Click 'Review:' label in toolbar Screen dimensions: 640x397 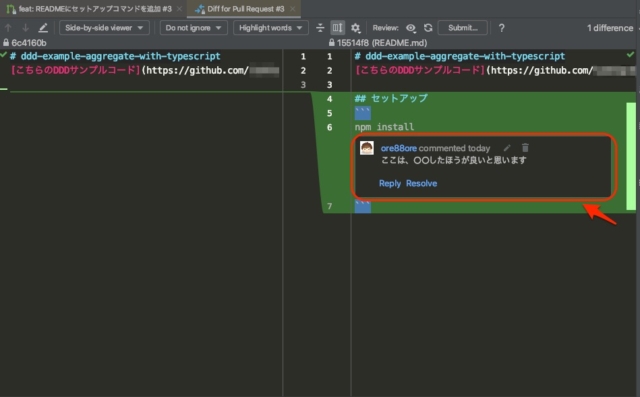[x=385, y=28]
